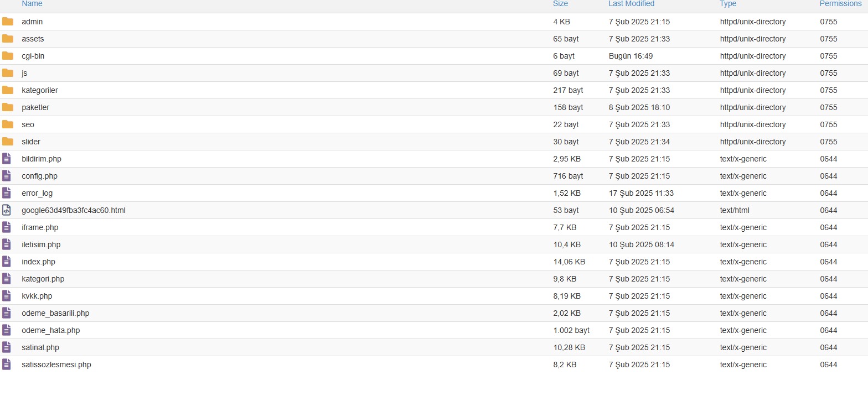The height and width of the screenshot is (401, 868).
Task: Sort by Permissions column header
Action: [x=840, y=4]
